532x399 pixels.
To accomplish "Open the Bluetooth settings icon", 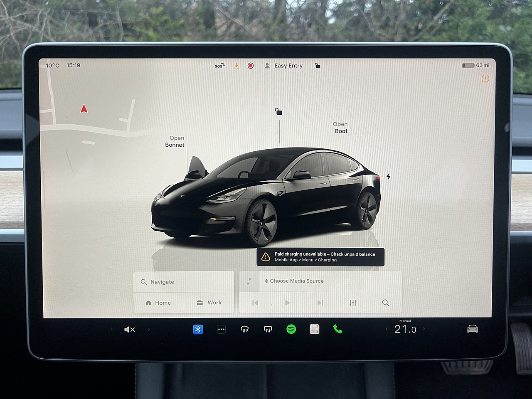I will 198,330.
